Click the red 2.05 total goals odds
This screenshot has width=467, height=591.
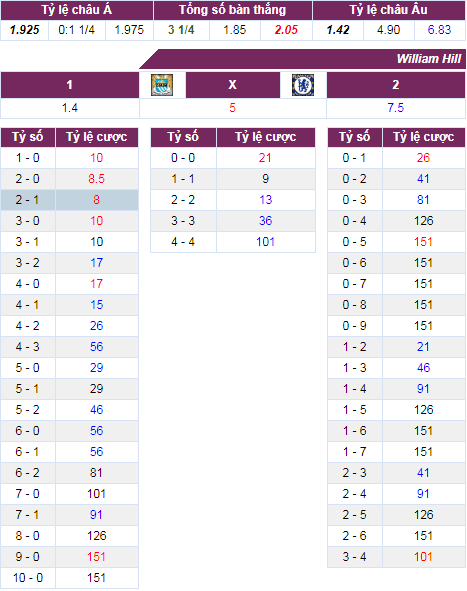[286, 30]
